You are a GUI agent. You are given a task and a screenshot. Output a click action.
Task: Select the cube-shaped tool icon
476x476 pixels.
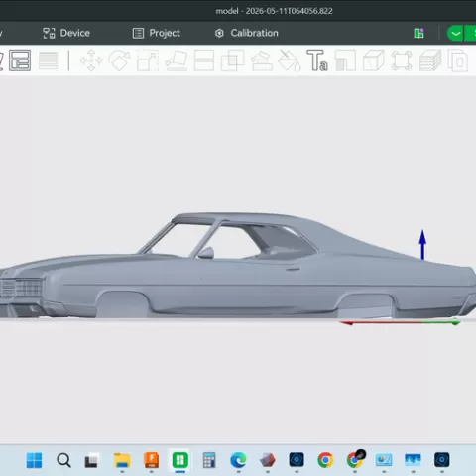374,60
